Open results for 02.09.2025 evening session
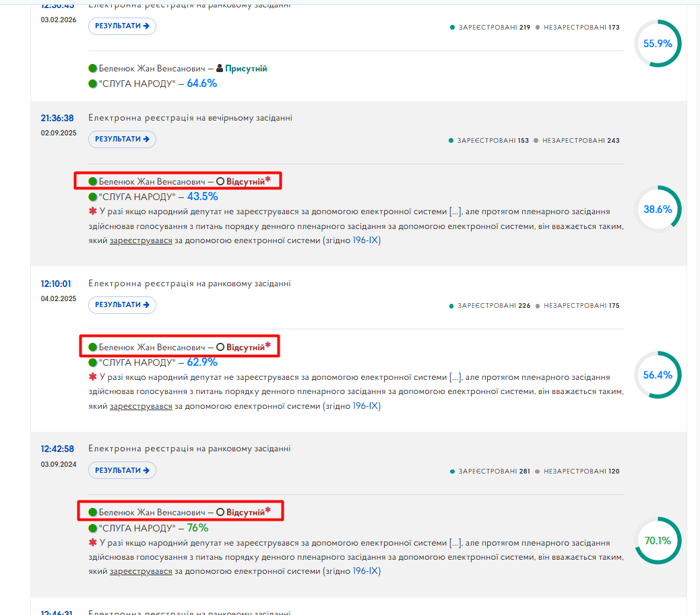The image size is (700, 615). click(122, 139)
